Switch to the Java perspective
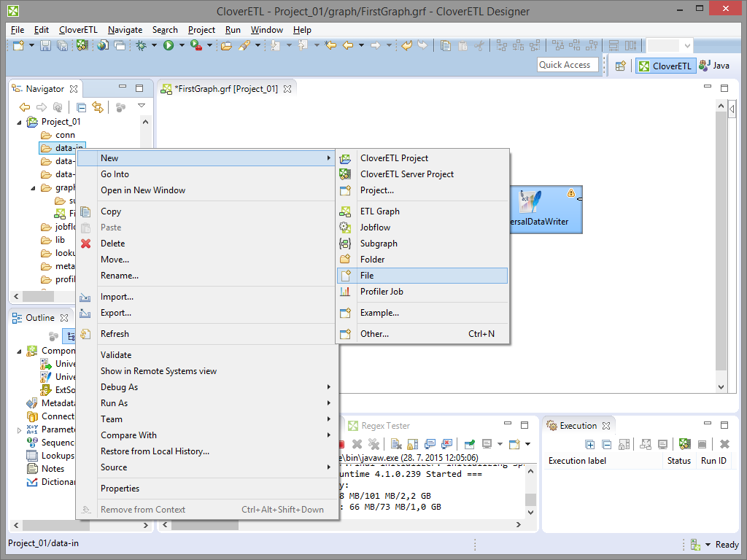This screenshot has width=747, height=560. pos(714,66)
